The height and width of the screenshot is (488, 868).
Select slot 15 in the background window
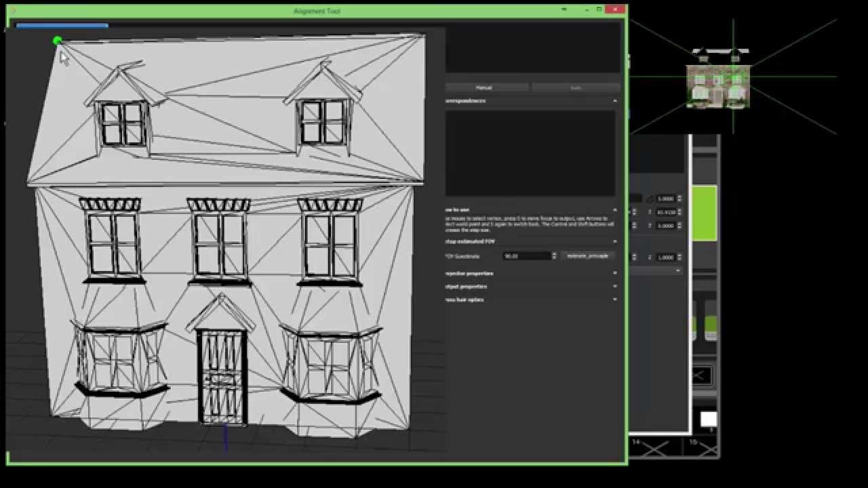pos(701,447)
